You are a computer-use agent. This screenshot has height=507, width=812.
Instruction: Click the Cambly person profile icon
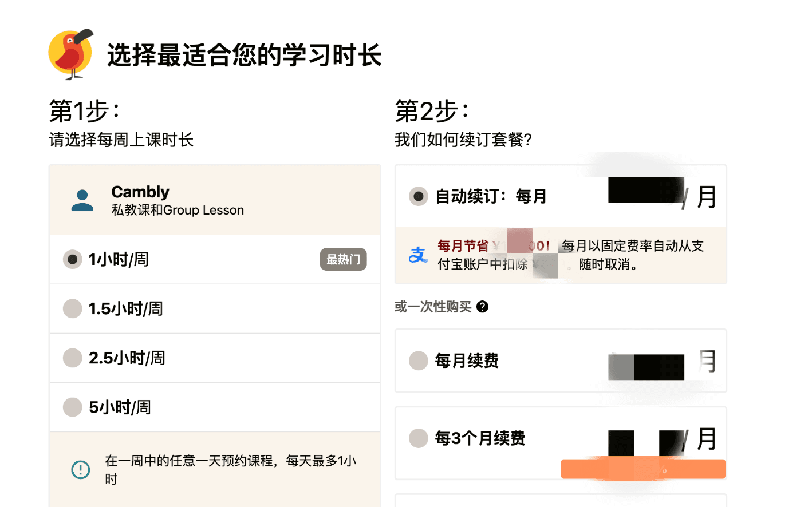pos(82,200)
